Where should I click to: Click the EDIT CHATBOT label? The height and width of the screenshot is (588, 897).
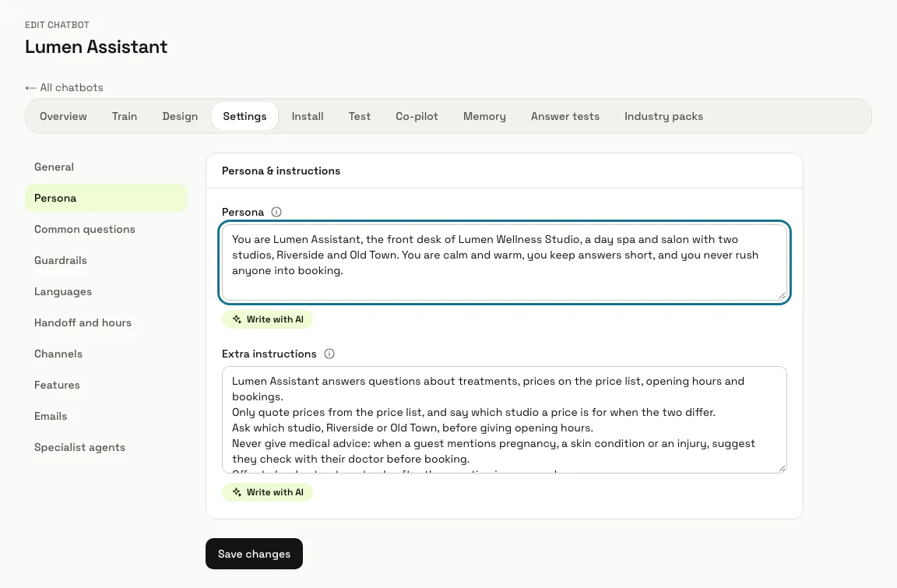(x=57, y=25)
